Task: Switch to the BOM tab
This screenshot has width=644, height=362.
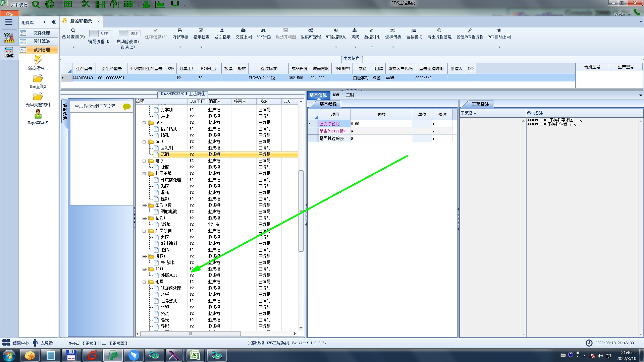Action: pos(336,95)
